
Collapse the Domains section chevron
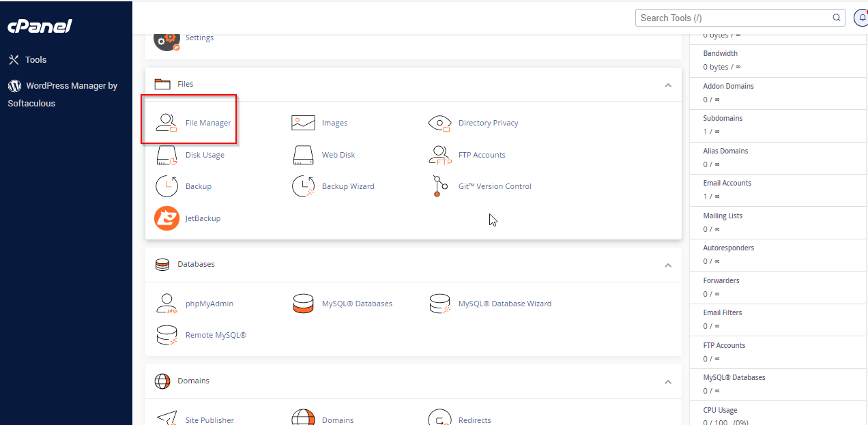[668, 381]
